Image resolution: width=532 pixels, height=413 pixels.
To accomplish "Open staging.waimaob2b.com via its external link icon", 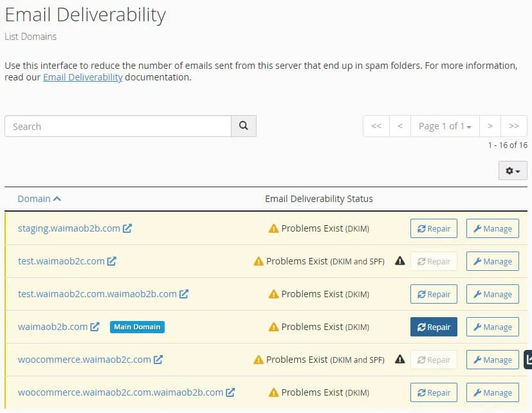I will 126,228.
